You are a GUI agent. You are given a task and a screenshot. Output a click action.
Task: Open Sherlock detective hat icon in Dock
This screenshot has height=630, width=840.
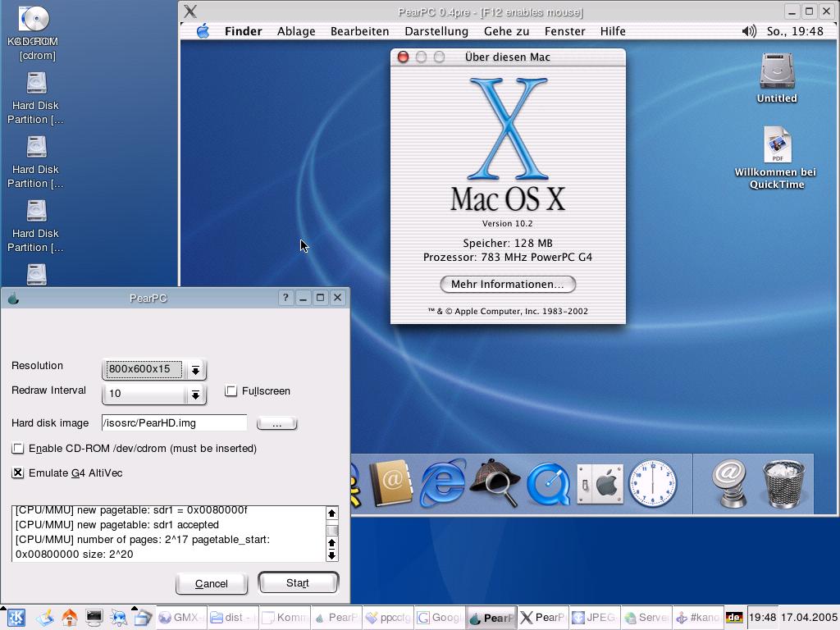pos(495,482)
